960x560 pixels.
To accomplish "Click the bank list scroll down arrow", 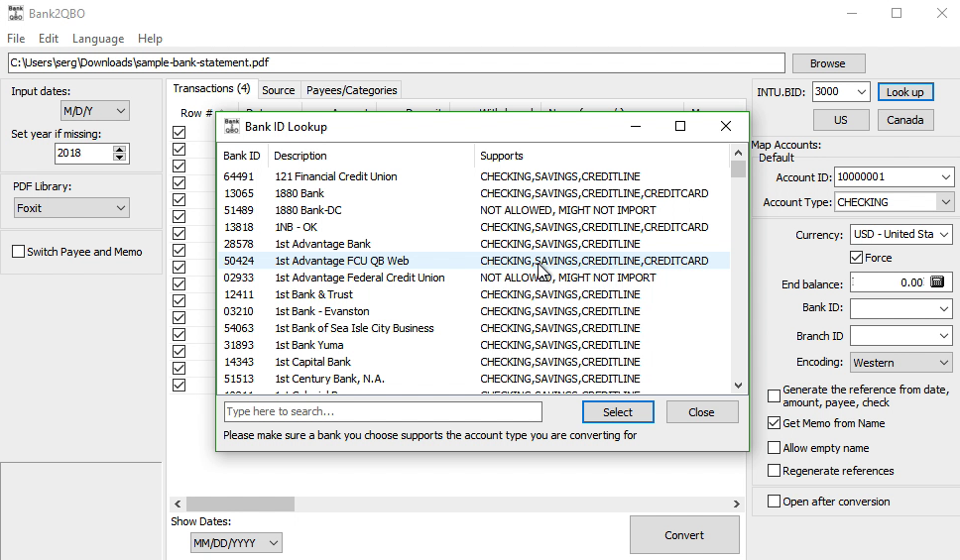I will (738, 385).
